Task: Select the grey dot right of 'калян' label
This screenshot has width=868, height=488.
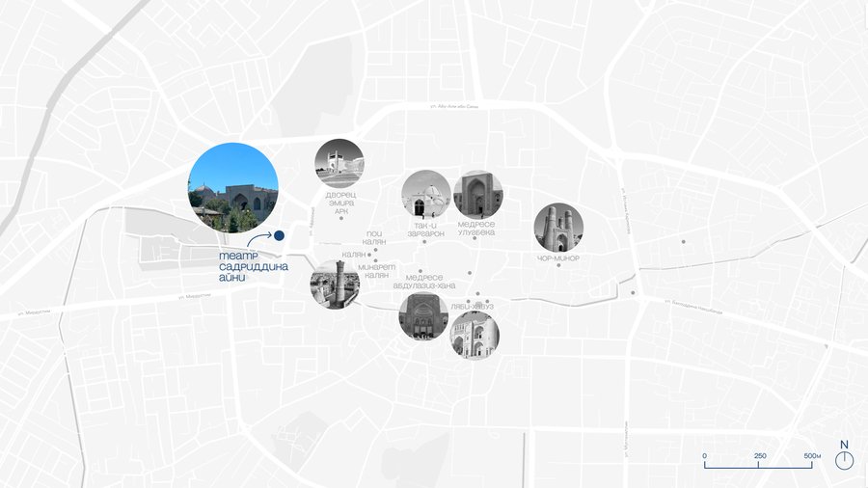Action: [x=369, y=255]
